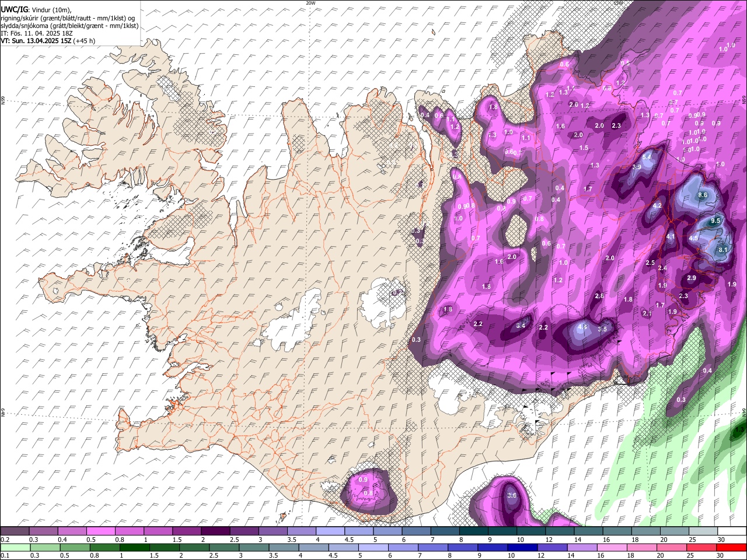This screenshot has width=747, height=560.
Task: Click the 2.5 value on the map
Action: pyautogui.click(x=650, y=263)
